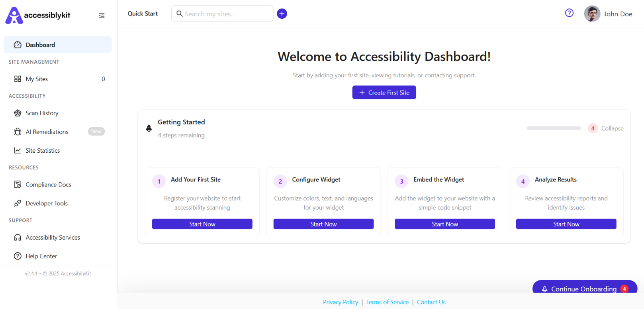Open the Site Statistics chart item
Image resolution: width=644 pixels, height=309 pixels.
(x=58, y=150)
